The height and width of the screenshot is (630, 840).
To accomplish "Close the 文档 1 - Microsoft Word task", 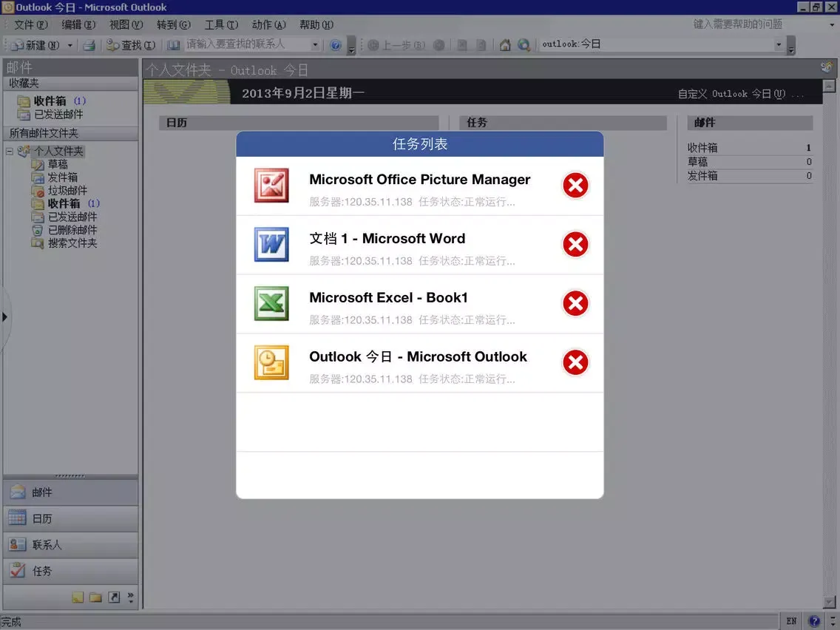I will [x=575, y=244].
